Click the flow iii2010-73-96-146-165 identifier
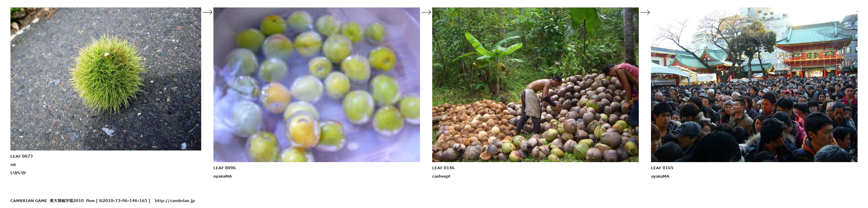The image size is (868, 208). click(x=118, y=201)
